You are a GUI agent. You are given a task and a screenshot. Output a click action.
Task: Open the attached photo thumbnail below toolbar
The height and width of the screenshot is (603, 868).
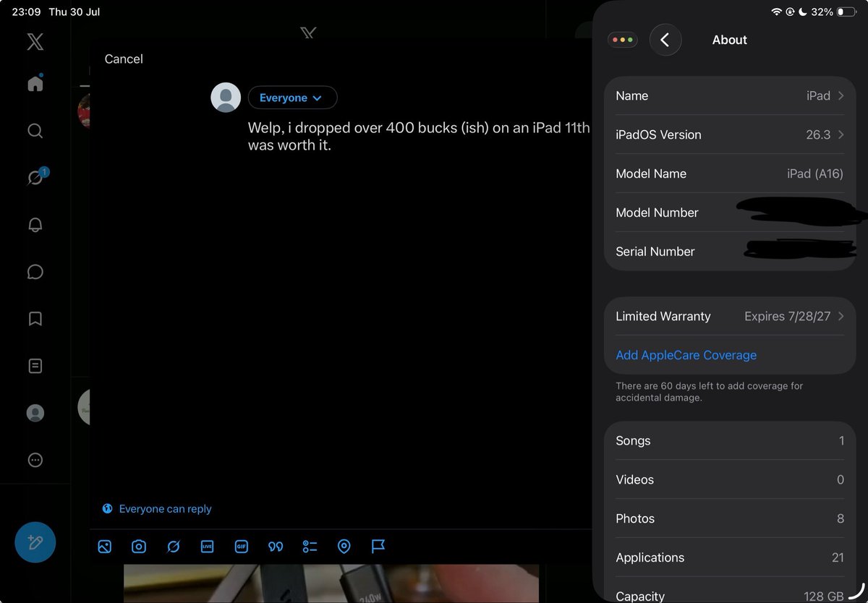click(331, 583)
